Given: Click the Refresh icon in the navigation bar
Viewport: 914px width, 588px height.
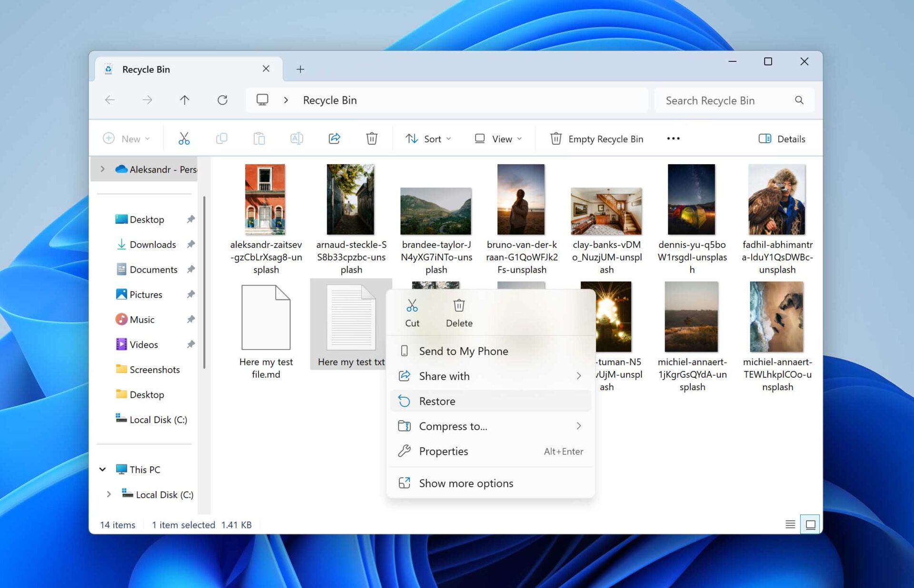Looking at the screenshot, I should pyautogui.click(x=222, y=100).
